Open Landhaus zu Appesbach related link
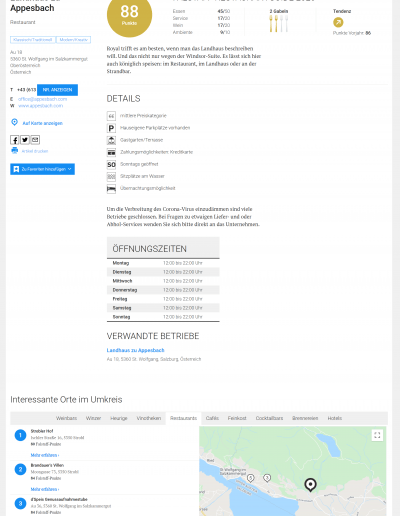The height and width of the screenshot is (516, 400). click(x=135, y=350)
